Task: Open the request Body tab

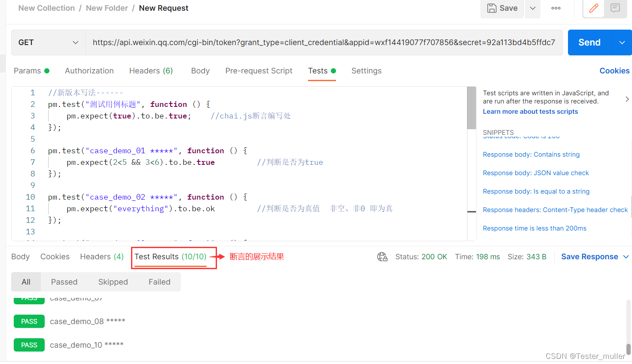Action: 200,71
